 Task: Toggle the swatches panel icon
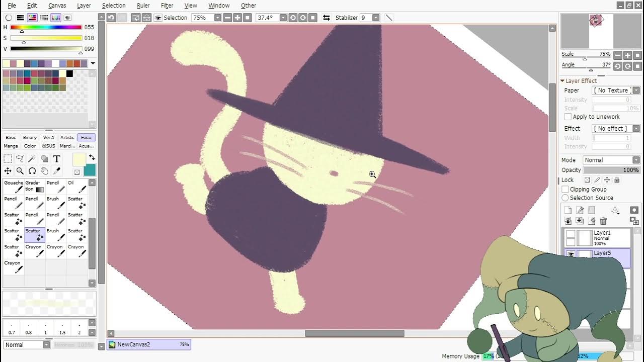click(55, 18)
